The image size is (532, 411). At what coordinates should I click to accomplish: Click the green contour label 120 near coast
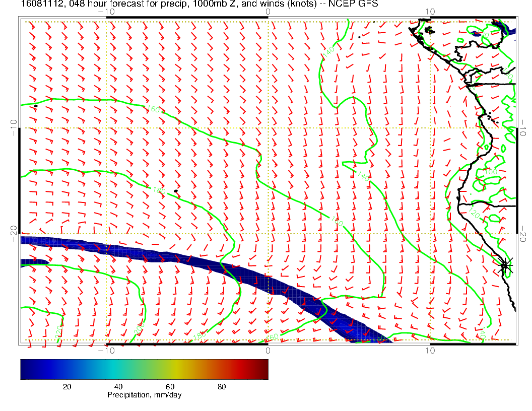[474, 214]
